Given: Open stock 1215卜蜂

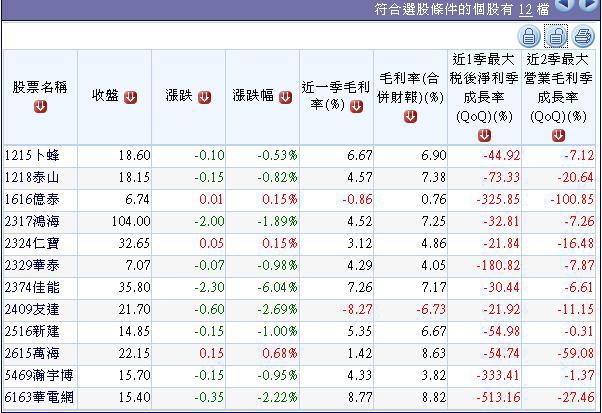Looking at the screenshot, I should [32, 155].
